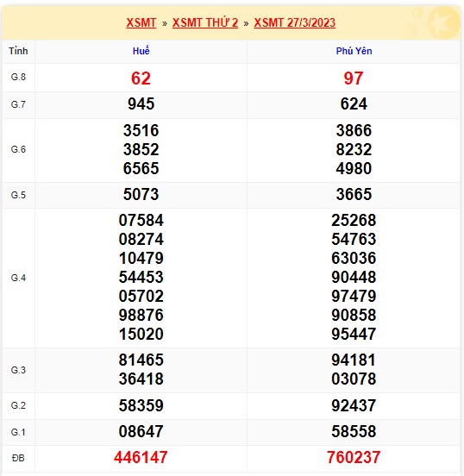Image resolution: width=464 pixels, height=476 pixels.
Task: Click Huế G.8 result 62
Action: [141, 78]
